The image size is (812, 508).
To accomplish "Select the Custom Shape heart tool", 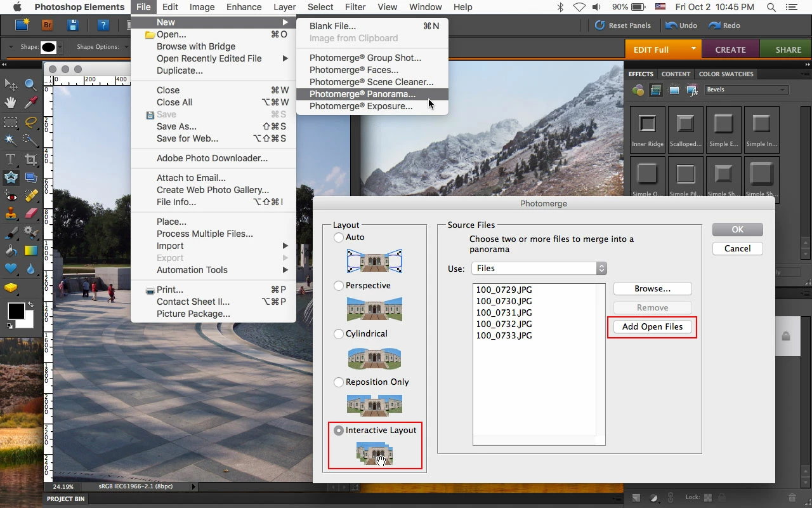I will click(x=10, y=269).
